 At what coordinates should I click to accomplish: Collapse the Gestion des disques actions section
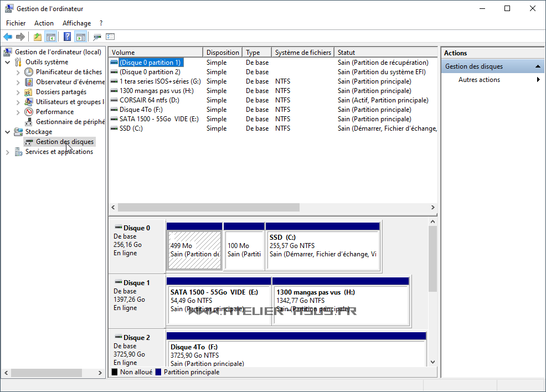point(538,66)
